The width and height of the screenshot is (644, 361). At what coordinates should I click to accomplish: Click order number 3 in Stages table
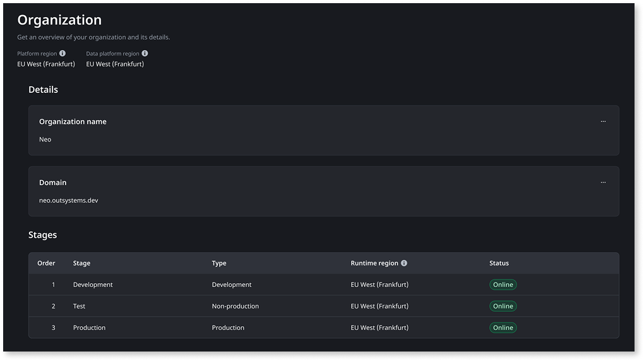click(54, 327)
